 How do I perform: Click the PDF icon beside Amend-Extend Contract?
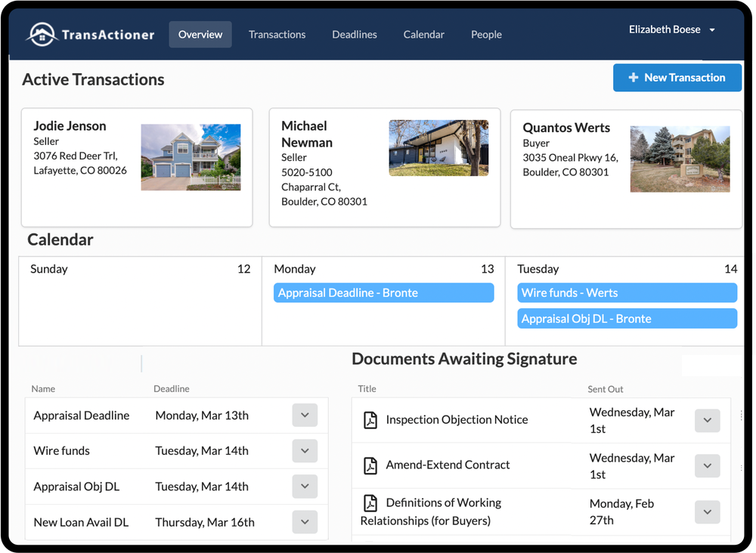point(370,465)
